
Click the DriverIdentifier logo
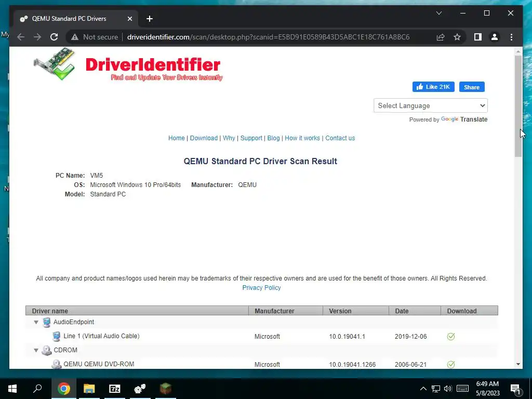(x=128, y=65)
